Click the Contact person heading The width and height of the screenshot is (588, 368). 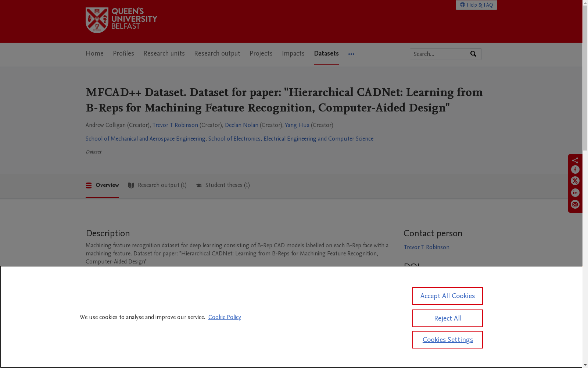click(x=433, y=233)
